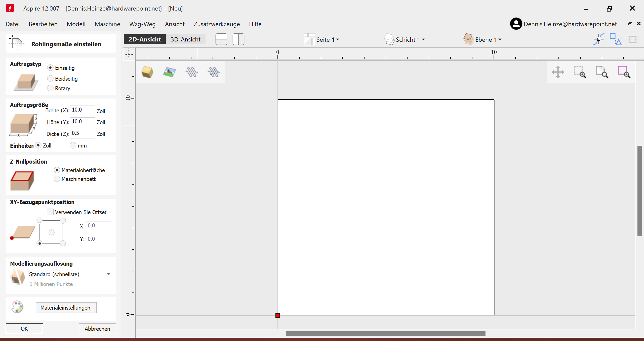Click the double toolpath lines icon

(x=213, y=72)
